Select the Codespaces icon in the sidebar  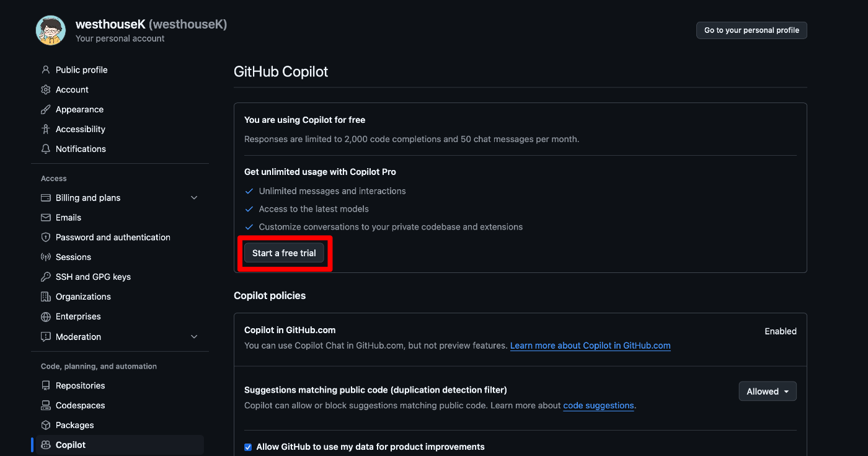[x=45, y=405]
